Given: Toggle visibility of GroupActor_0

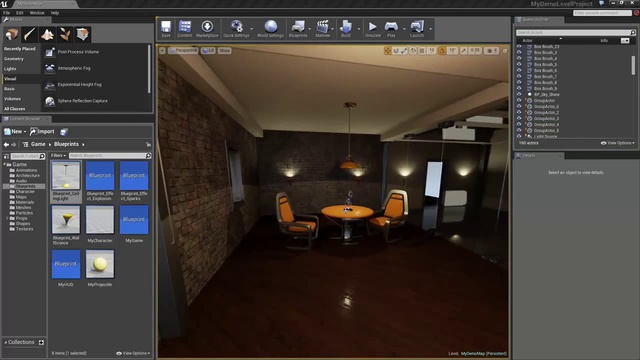Looking at the screenshot, I should (x=519, y=107).
